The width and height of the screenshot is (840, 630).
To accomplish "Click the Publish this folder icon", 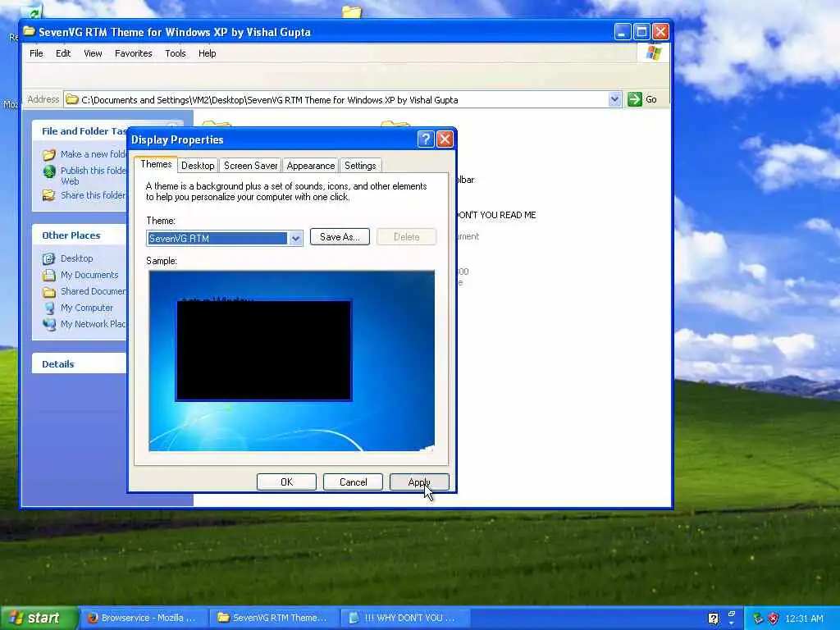I will tap(49, 171).
